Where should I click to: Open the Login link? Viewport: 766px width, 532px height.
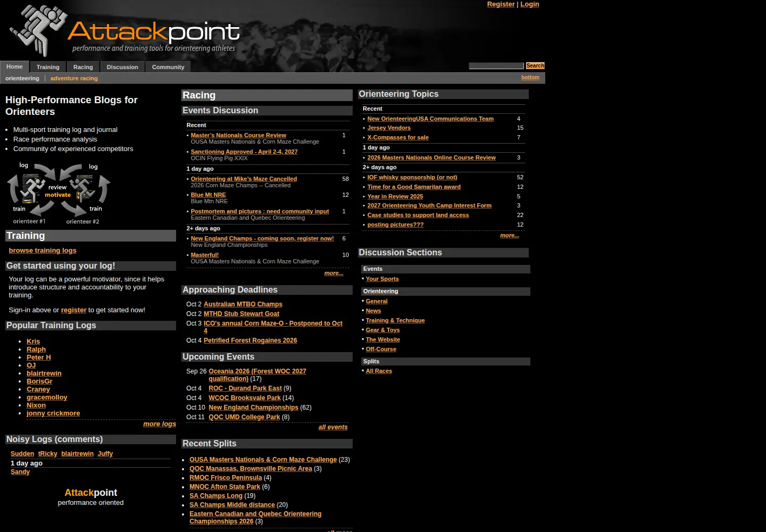pyautogui.click(x=530, y=4)
